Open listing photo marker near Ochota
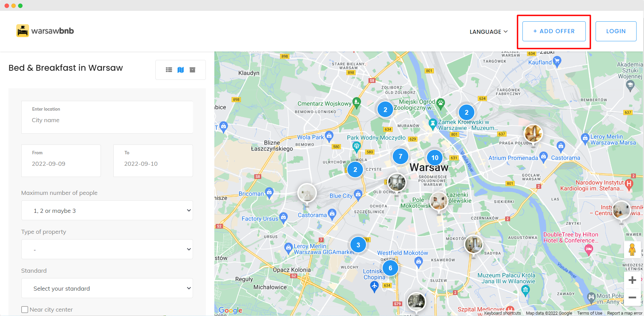The image size is (644, 316). tap(397, 183)
